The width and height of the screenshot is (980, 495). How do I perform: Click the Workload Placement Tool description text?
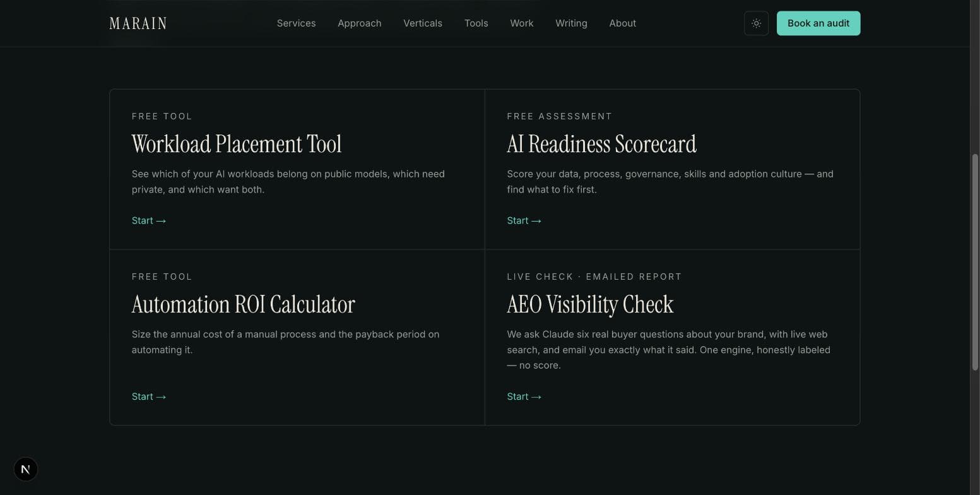(288, 182)
